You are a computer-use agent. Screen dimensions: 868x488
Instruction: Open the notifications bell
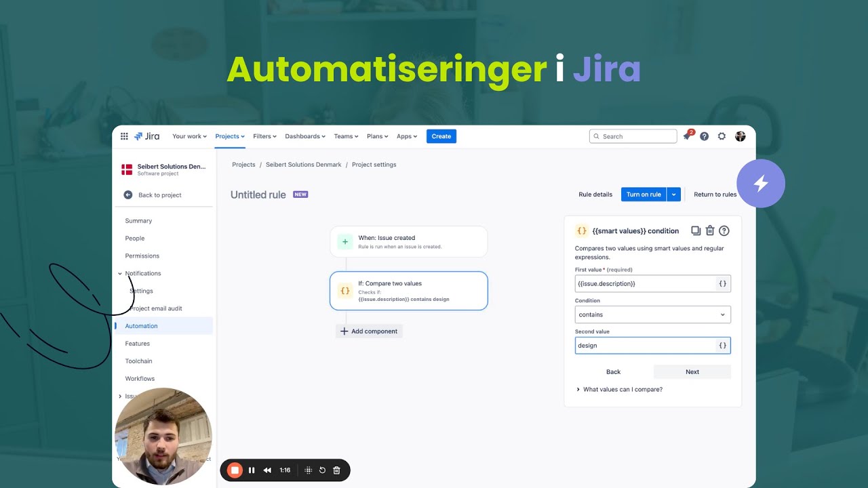(x=687, y=136)
